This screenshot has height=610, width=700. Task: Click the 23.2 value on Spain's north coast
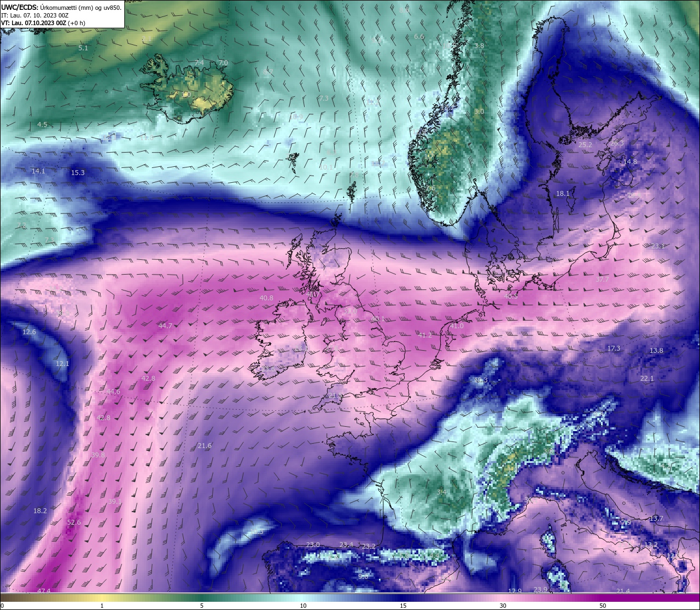369,547
